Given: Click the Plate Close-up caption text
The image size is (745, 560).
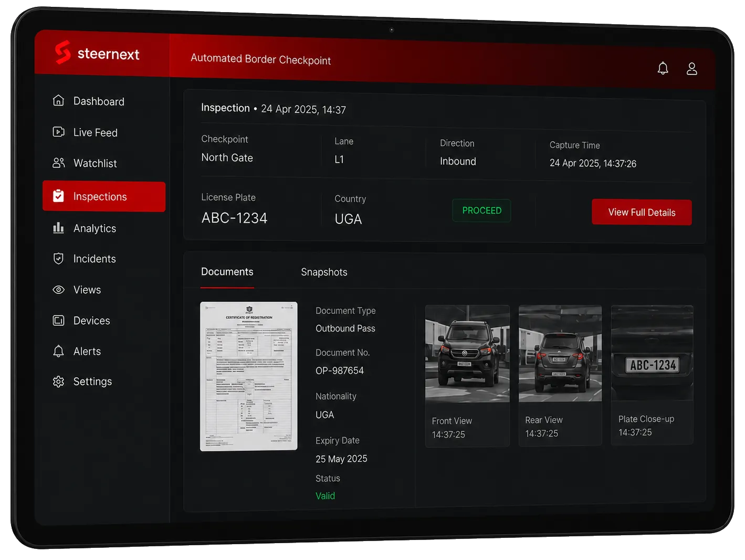Looking at the screenshot, I should point(646,419).
